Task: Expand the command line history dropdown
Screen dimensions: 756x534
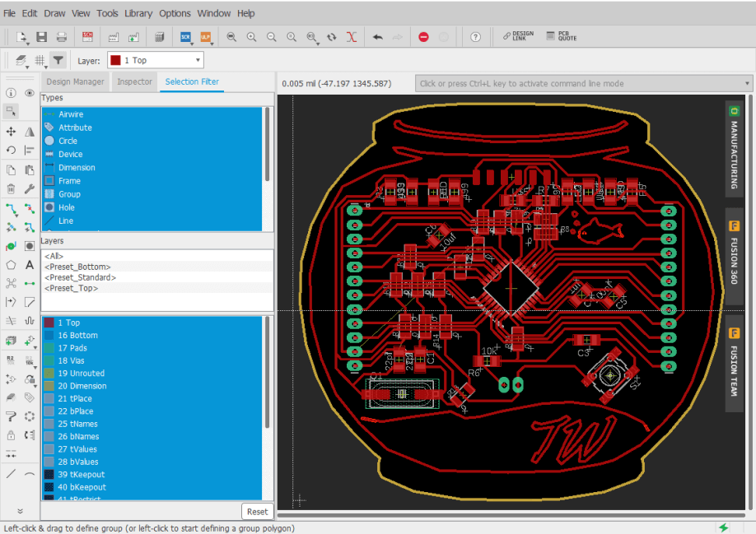Action: pyautogui.click(x=747, y=83)
